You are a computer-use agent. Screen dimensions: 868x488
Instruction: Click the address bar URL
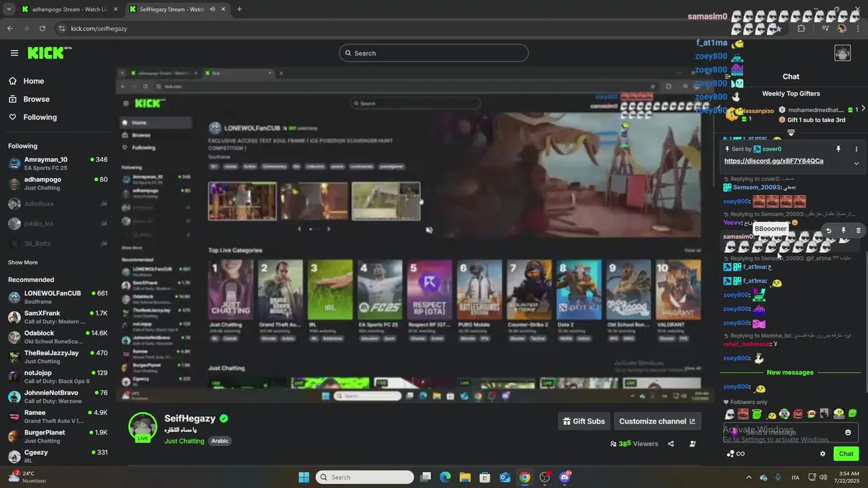[99, 28]
